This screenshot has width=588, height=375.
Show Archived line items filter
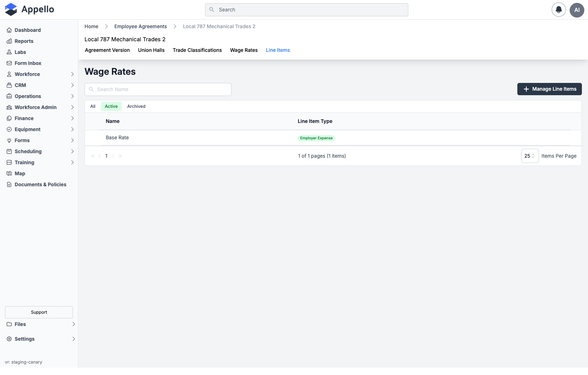136,107
